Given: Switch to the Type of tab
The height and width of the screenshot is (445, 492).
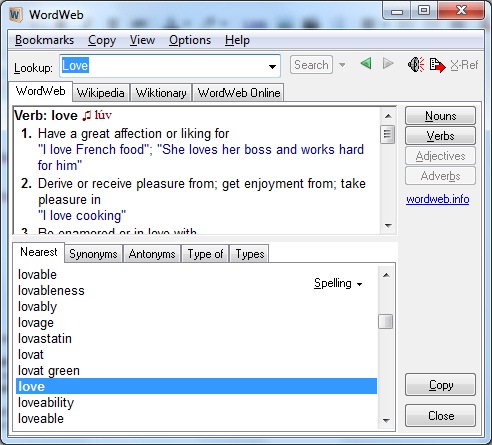Looking at the screenshot, I should click(x=205, y=254).
